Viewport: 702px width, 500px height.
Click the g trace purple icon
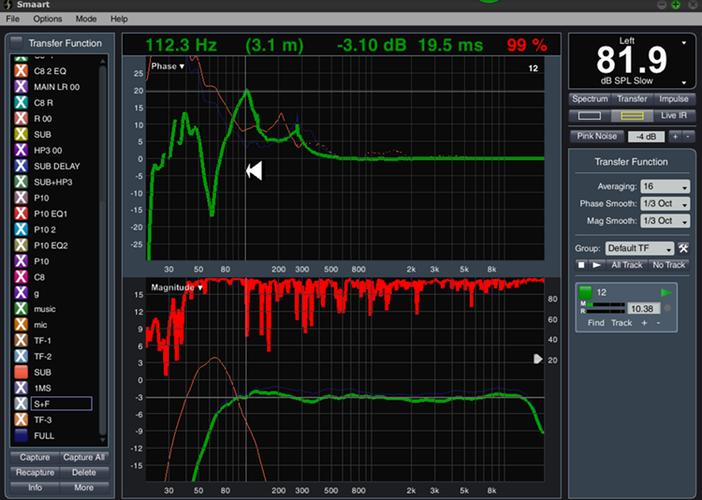point(21,293)
